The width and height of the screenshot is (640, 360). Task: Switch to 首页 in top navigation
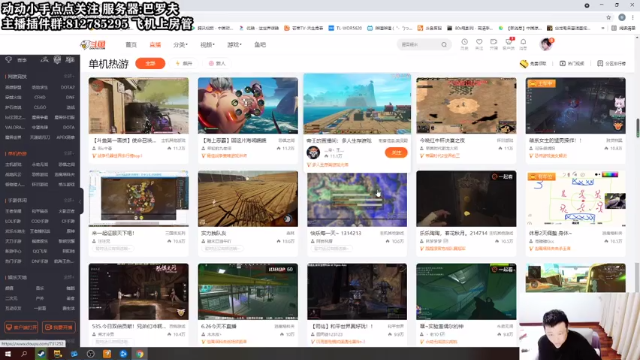pos(131,44)
